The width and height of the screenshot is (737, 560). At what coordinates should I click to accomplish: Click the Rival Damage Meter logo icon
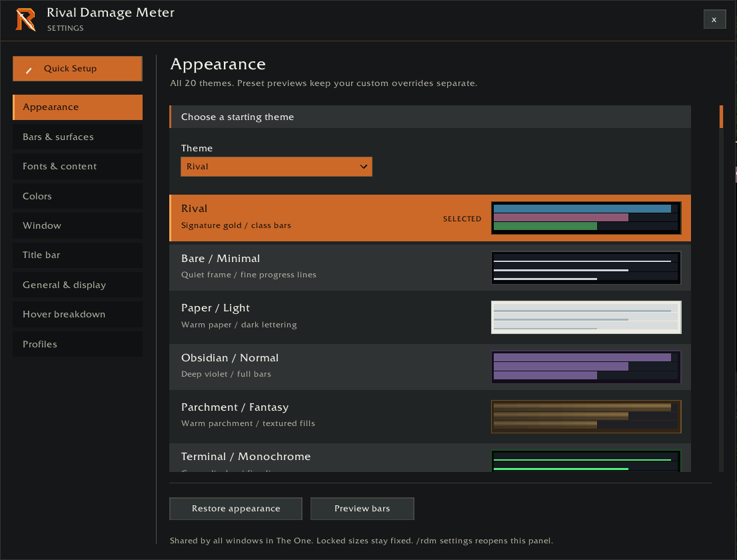click(x=25, y=20)
